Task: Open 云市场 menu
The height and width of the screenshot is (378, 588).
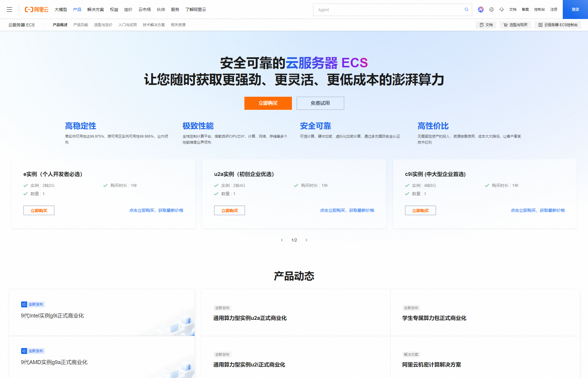Action: pos(145,9)
